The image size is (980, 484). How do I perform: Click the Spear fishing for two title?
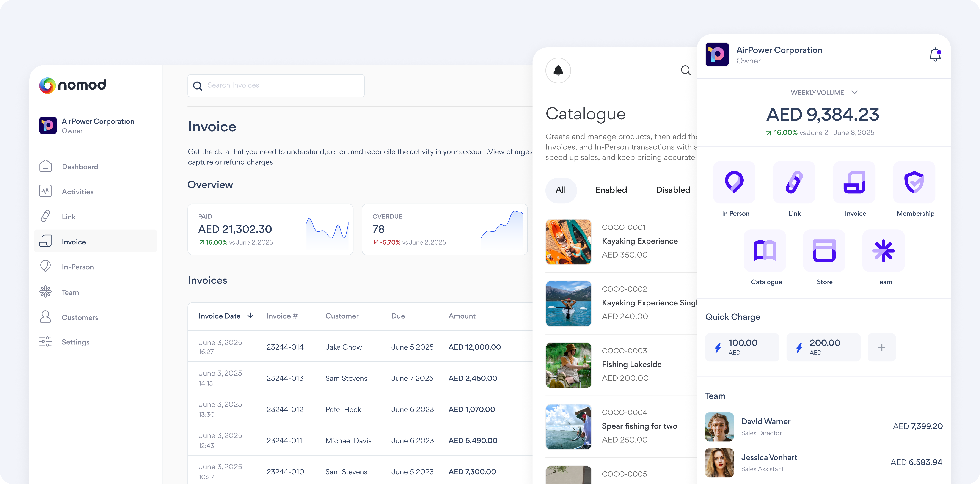(639, 426)
